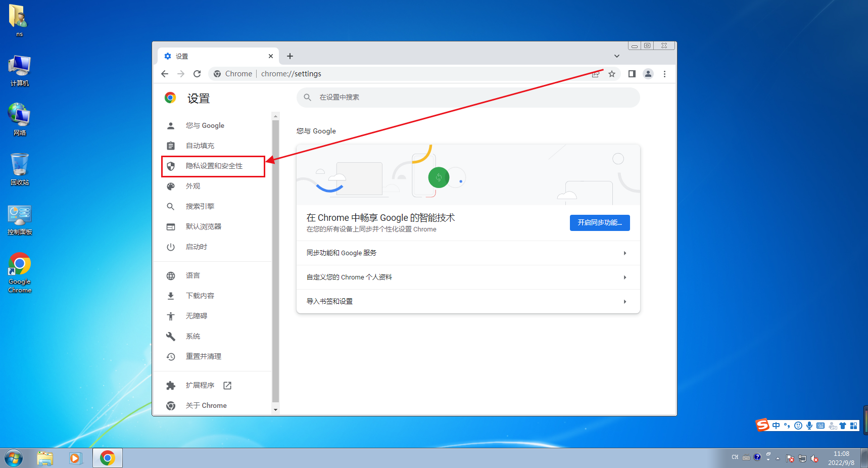Open the Action Center flag icon
This screenshot has width=868, height=468.
790,459
